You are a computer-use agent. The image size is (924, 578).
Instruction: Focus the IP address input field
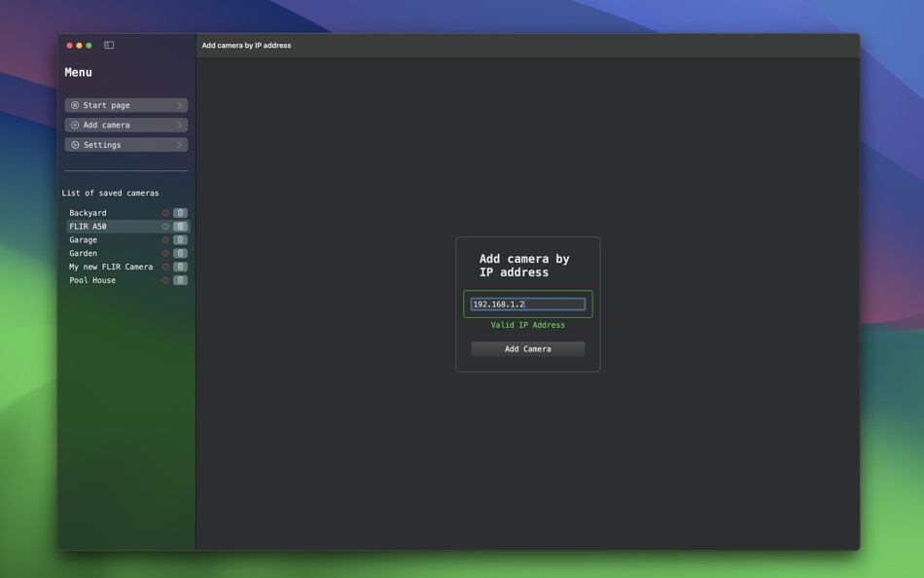point(528,305)
